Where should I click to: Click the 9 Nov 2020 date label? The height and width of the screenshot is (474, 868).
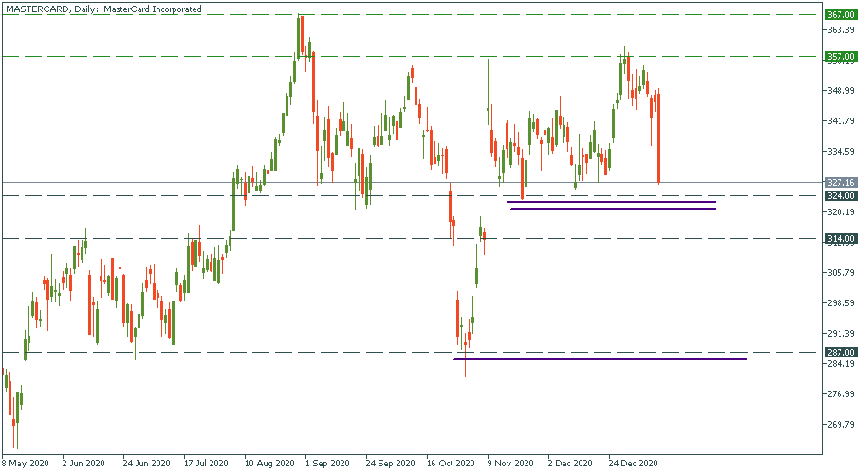pos(510,465)
